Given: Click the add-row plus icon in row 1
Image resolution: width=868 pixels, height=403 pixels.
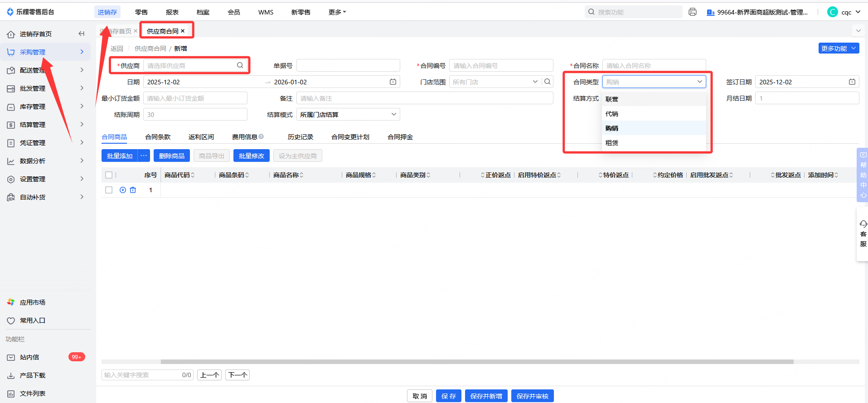Looking at the screenshot, I should [x=123, y=190].
